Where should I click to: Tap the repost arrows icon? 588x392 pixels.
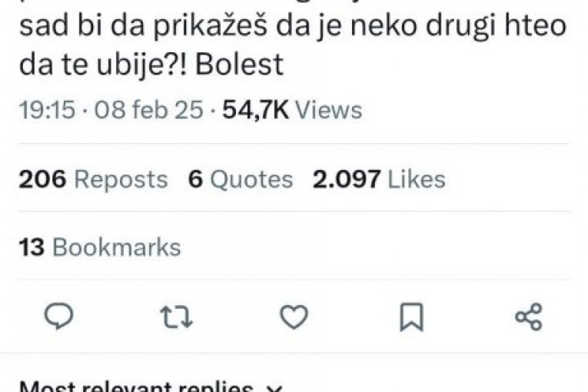(x=176, y=317)
